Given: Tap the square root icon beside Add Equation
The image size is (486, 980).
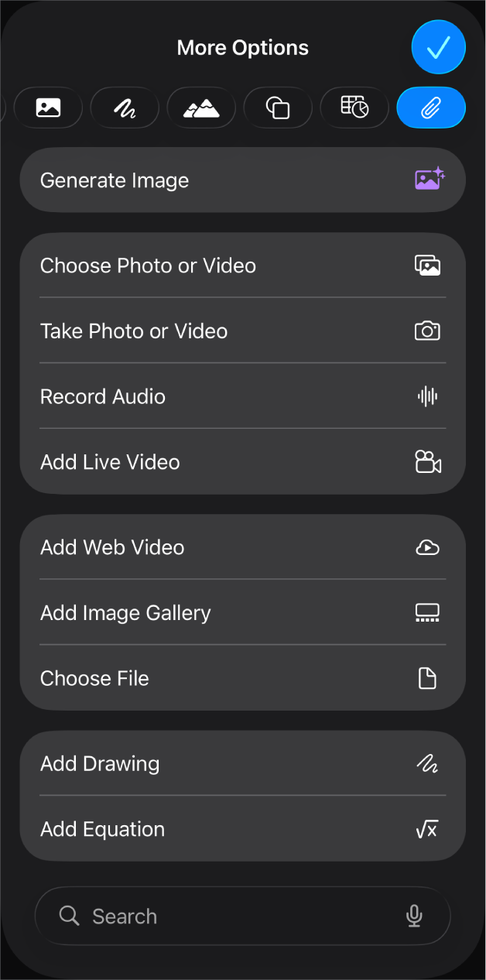Looking at the screenshot, I should [427, 829].
